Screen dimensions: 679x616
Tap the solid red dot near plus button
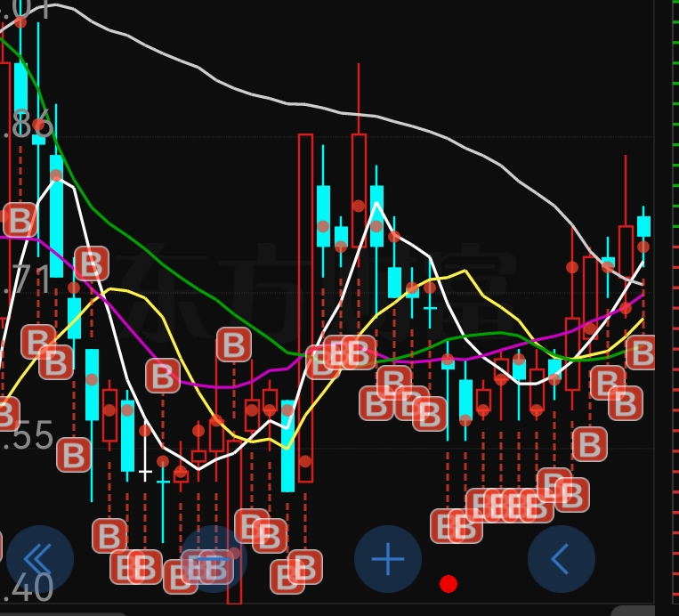(x=449, y=584)
